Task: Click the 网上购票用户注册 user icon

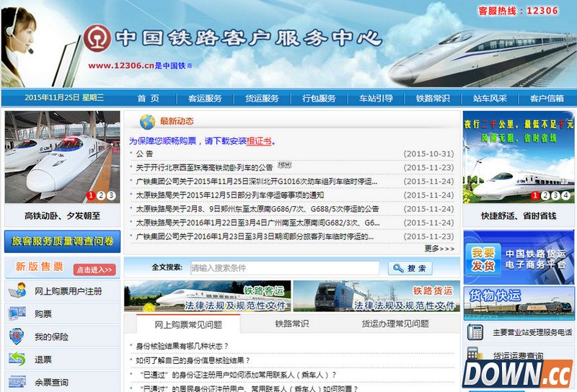Action: pos(17,291)
